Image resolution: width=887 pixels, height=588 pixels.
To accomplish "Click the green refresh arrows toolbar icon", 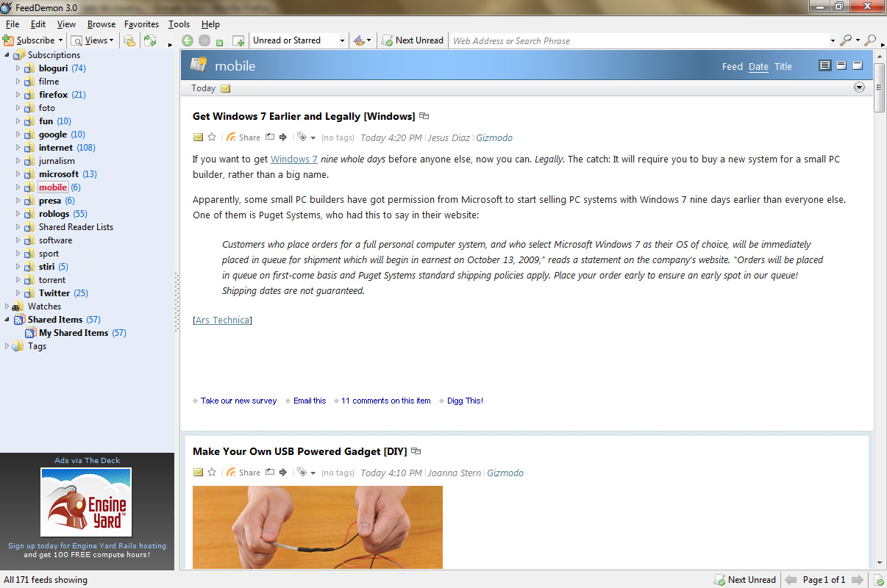I will click(150, 40).
